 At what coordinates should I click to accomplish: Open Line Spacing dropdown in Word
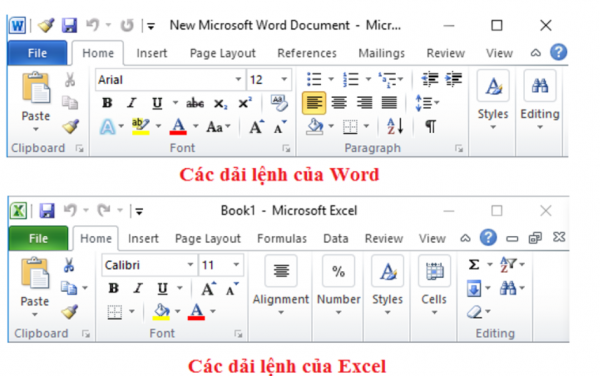point(427,103)
